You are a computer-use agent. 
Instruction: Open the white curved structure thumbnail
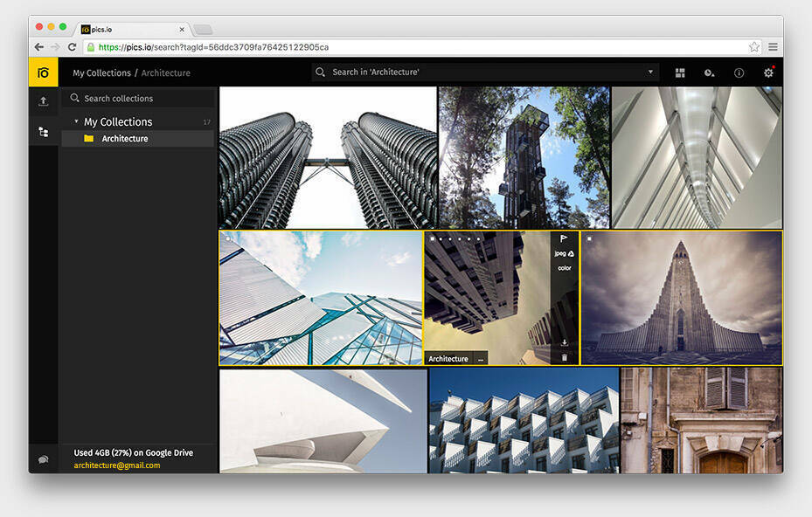point(323,420)
